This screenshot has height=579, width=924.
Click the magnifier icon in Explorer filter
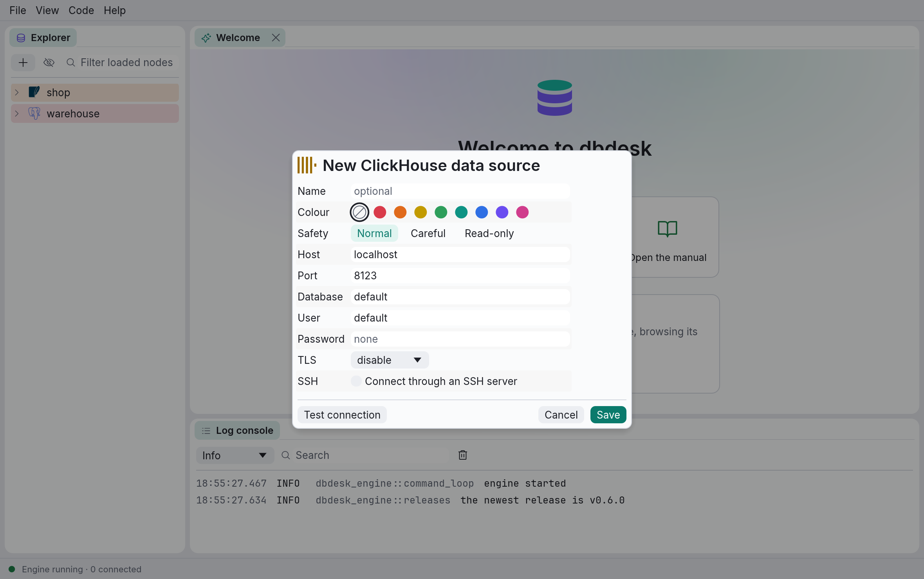[70, 63]
